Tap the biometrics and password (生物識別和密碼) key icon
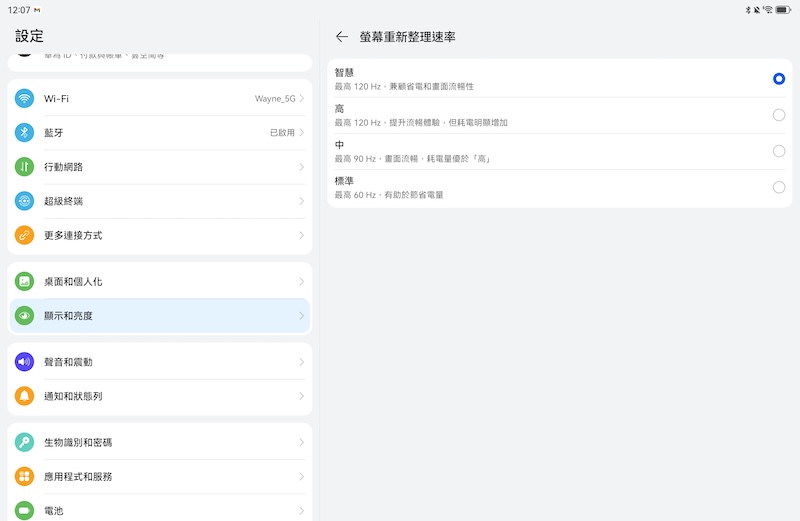 coord(25,442)
